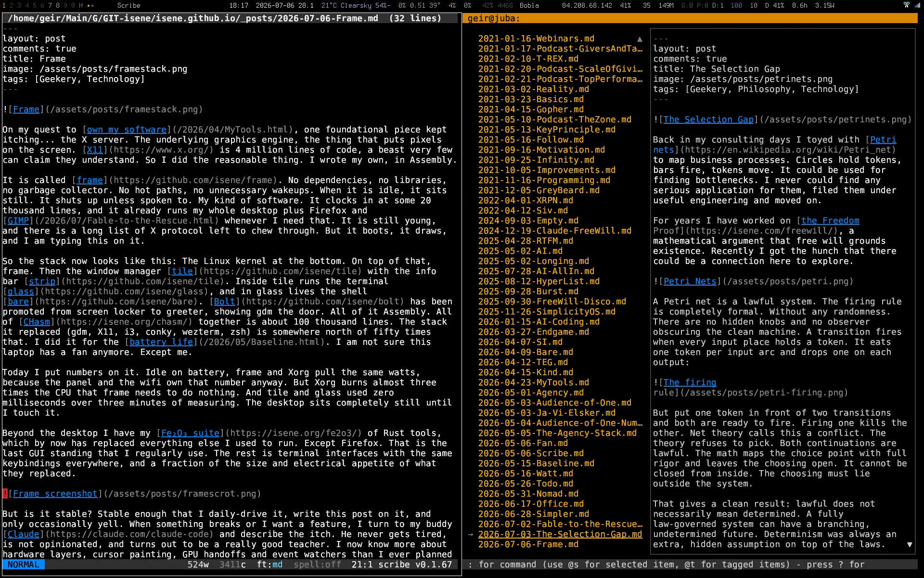Click the '3.15W' power reading
The height and width of the screenshot is (578, 924).
[x=824, y=5]
